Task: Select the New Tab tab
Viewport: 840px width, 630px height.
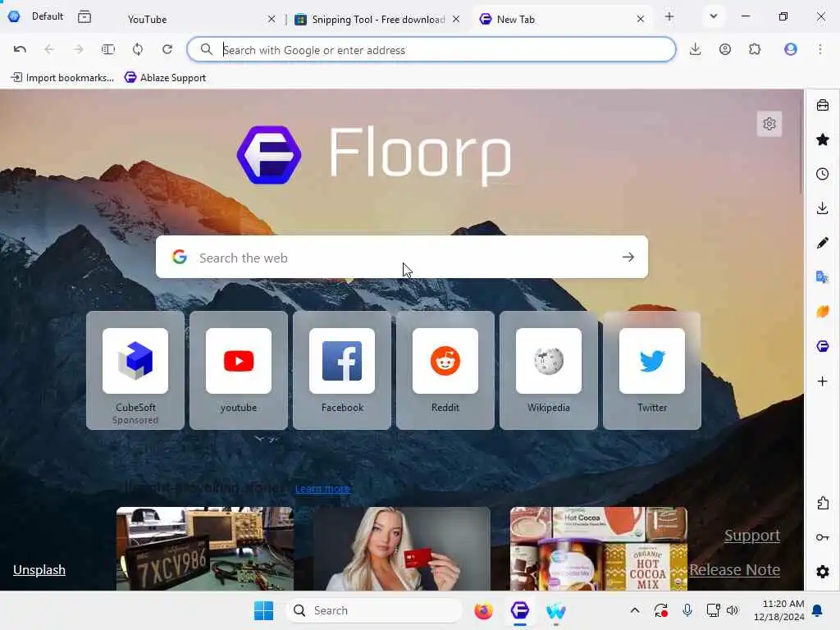Action: 563,20
